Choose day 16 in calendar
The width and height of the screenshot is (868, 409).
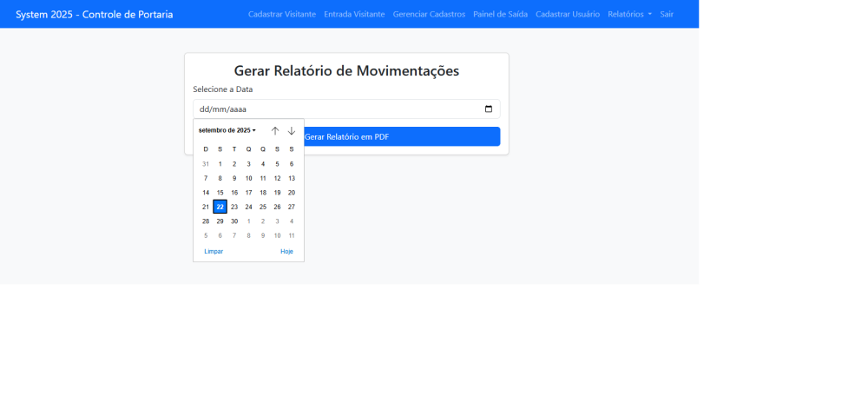(x=234, y=193)
